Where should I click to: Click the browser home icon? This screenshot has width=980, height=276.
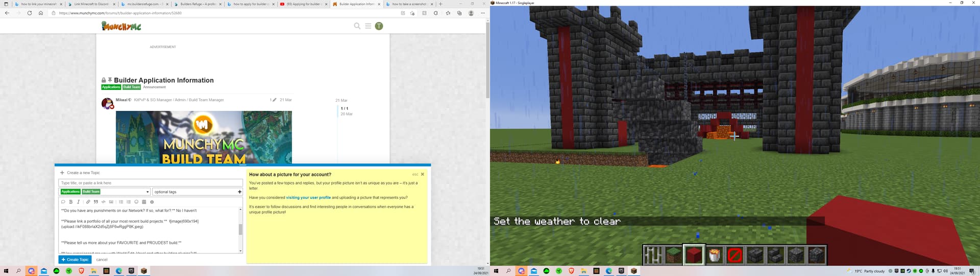click(x=41, y=13)
